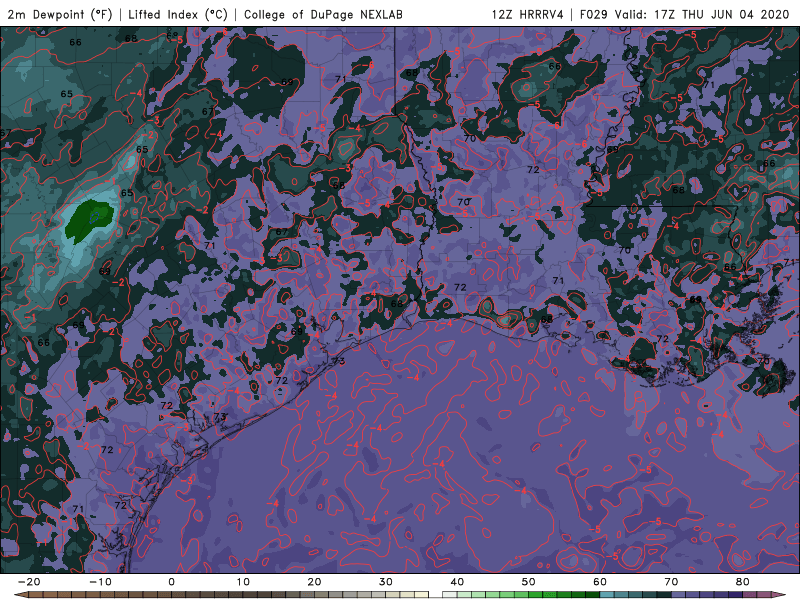
Task: Click the 70 label on the color scale
Action: [671, 582]
